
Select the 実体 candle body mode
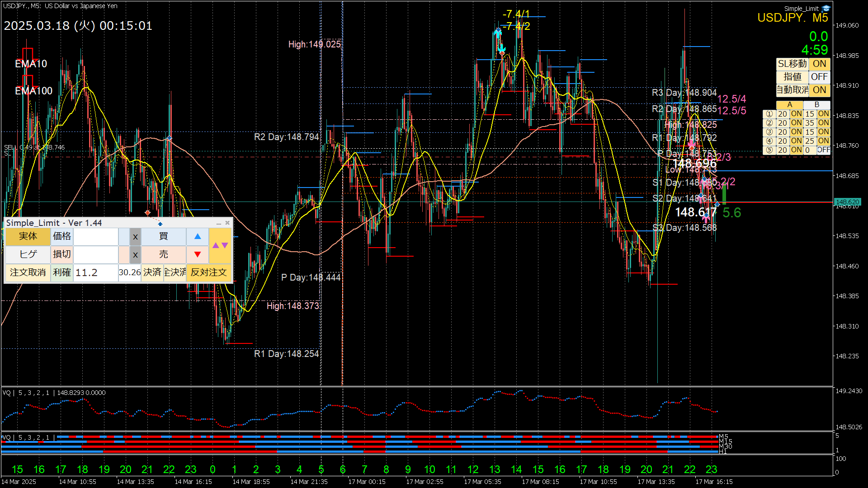28,236
